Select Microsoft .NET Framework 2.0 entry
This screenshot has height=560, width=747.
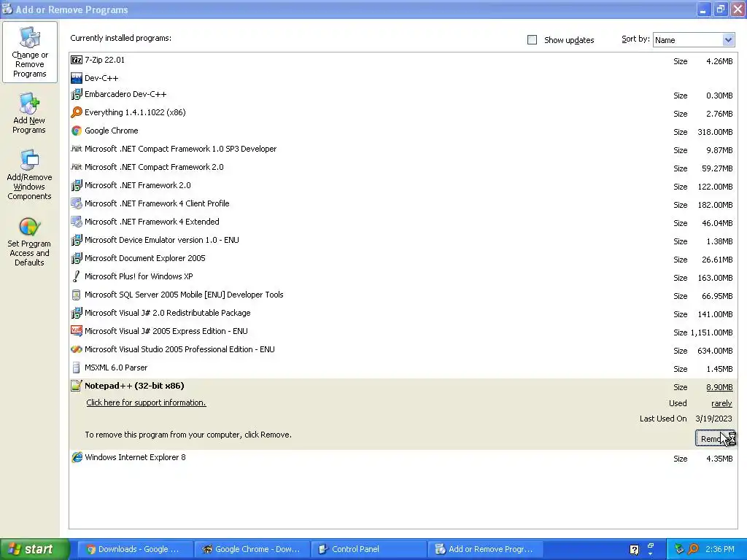pos(138,185)
